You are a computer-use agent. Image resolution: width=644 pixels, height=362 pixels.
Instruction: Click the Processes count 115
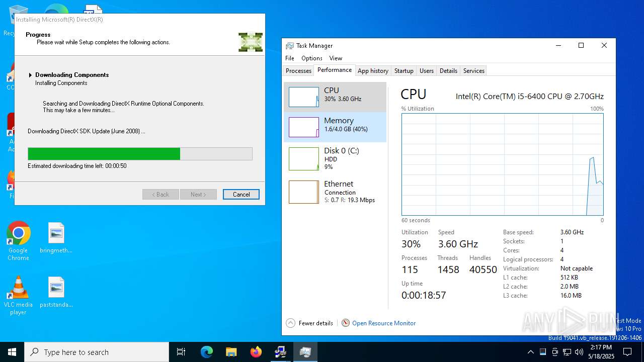click(410, 269)
